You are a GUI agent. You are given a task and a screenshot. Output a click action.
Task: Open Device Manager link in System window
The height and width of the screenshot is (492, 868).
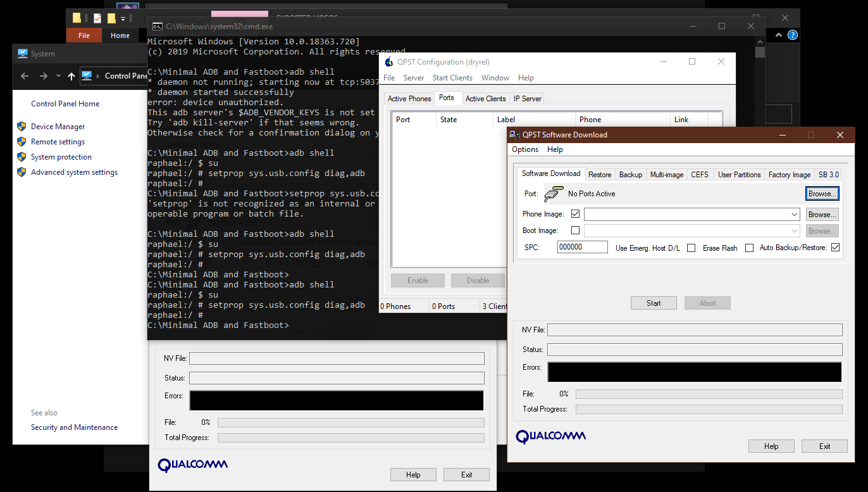58,127
